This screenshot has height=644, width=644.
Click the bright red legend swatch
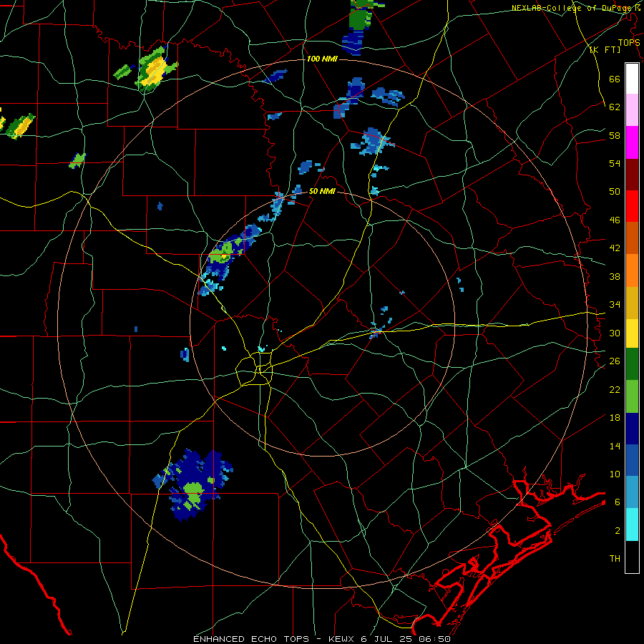click(x=632, y=206)
